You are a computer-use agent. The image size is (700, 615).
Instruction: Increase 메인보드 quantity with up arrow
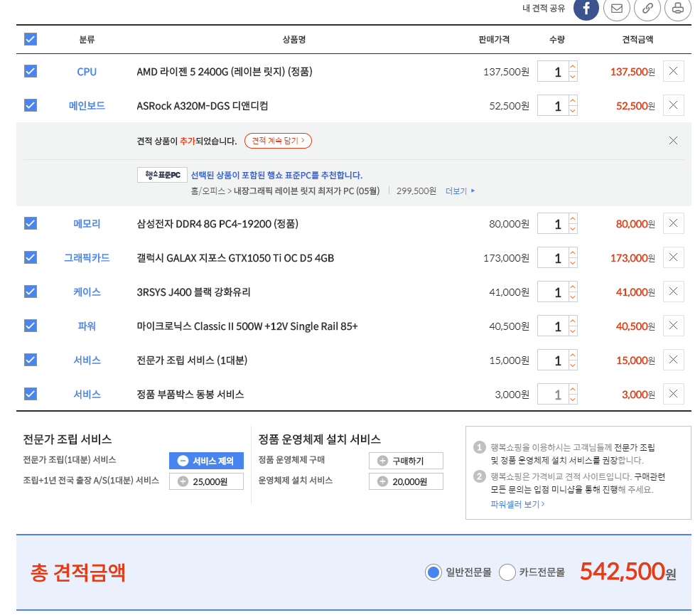point(573,100)
